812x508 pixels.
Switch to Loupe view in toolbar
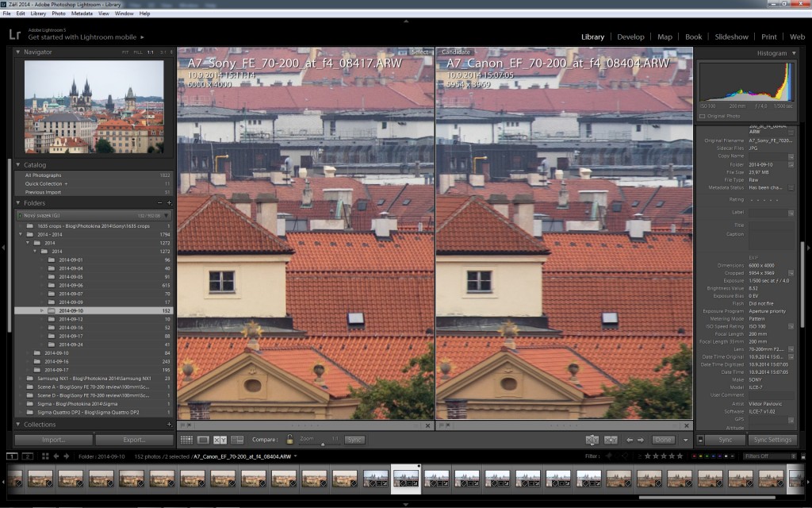pos(203,440)
